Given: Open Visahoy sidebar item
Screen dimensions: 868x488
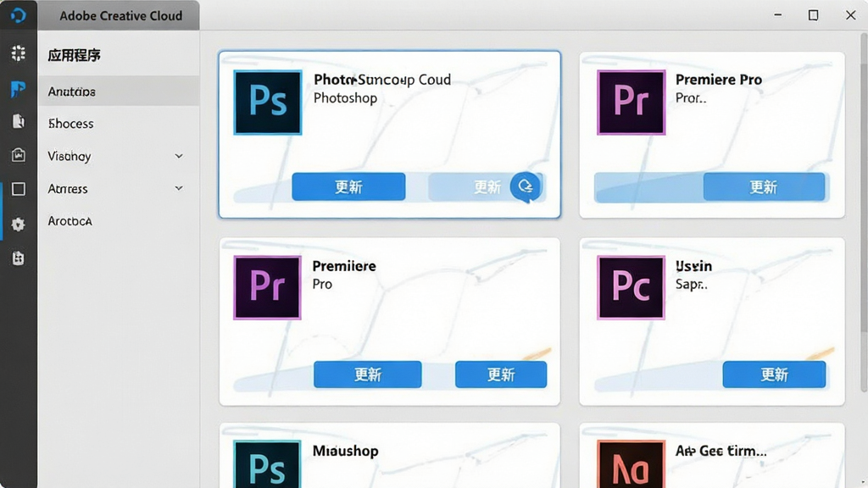Looking at the screenshot, I should pyautogui.click(x=70, y=157).
